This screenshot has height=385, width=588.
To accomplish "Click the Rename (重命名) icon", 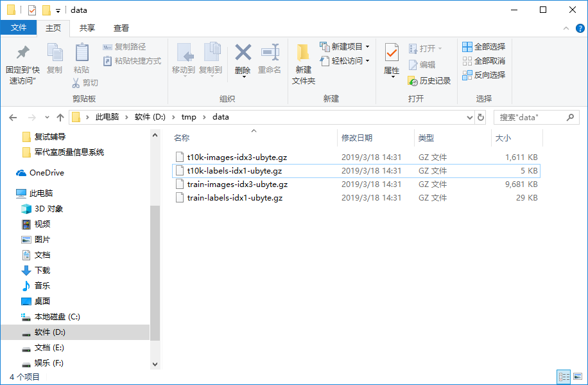I will [270, 52].
